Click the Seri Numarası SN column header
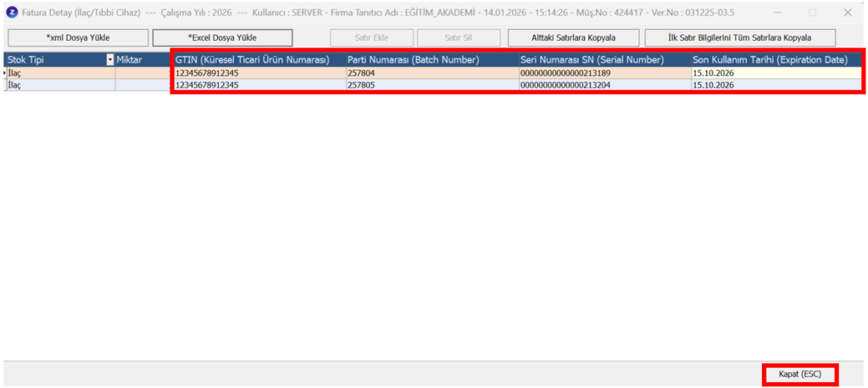 (x=604, y=60)
